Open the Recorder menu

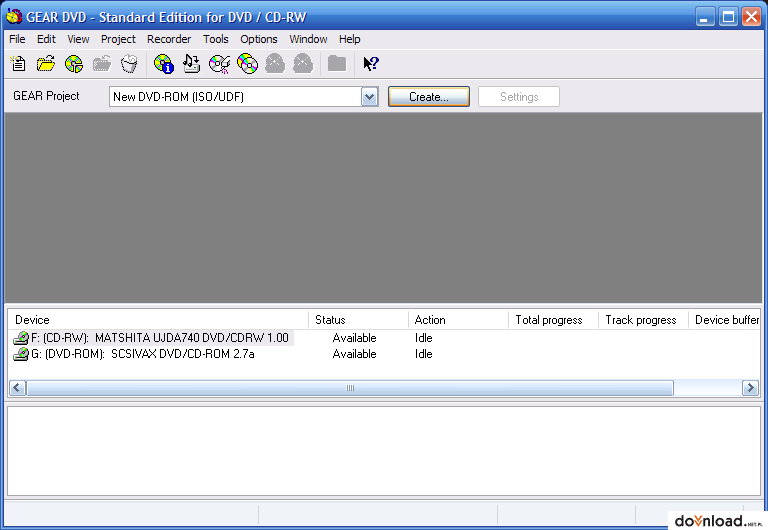point(169,39)
